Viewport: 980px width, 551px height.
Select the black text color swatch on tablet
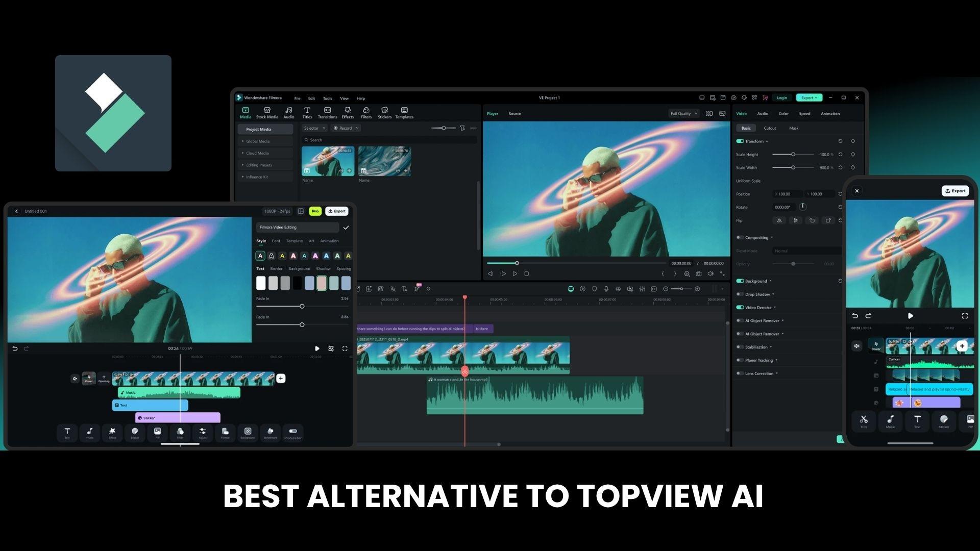pyautogui.click(x=298, y=283)
